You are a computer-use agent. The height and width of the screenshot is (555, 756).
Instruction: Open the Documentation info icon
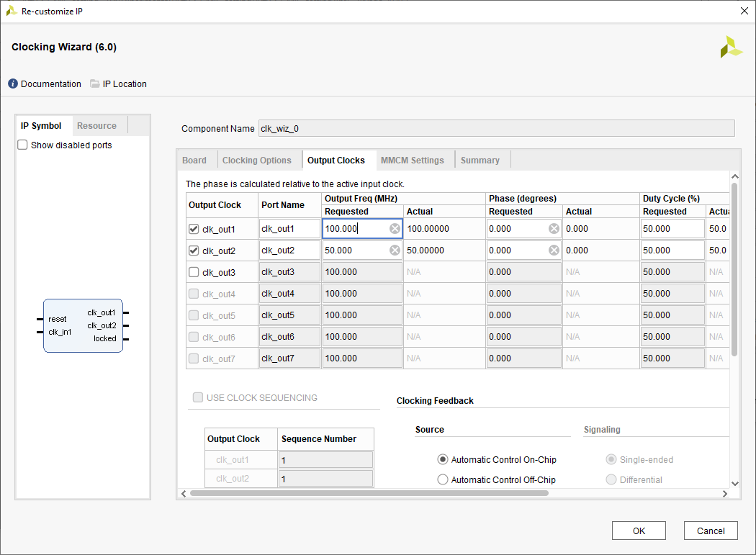click(x=13, y=84)
